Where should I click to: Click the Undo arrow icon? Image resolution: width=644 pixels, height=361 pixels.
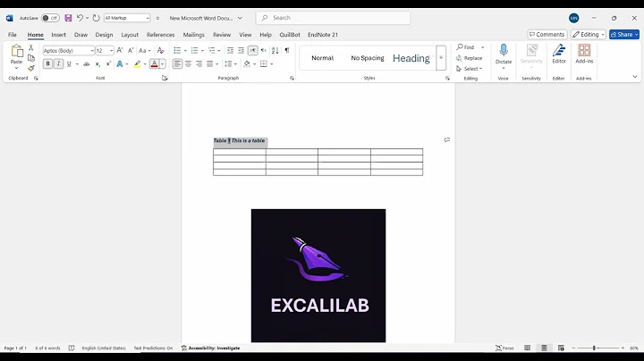click(80, 18)
